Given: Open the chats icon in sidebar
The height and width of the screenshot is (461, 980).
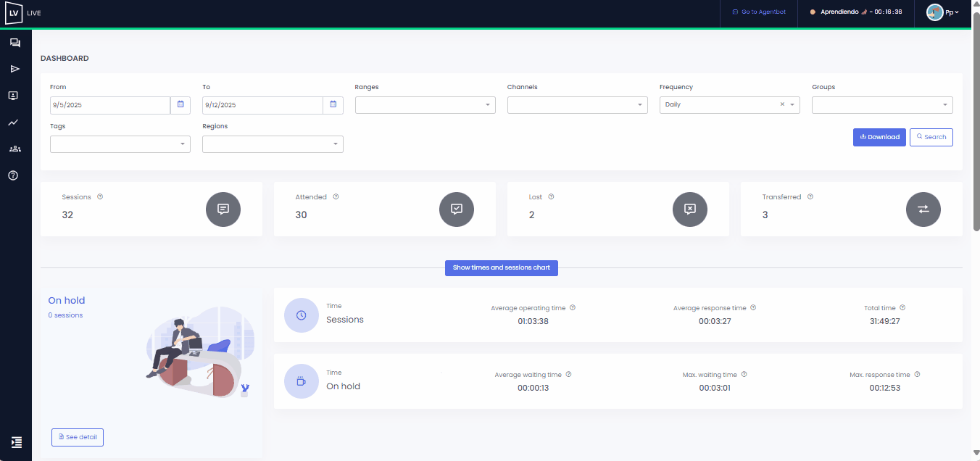Looking at the screenshot, I should coord(14,43).
